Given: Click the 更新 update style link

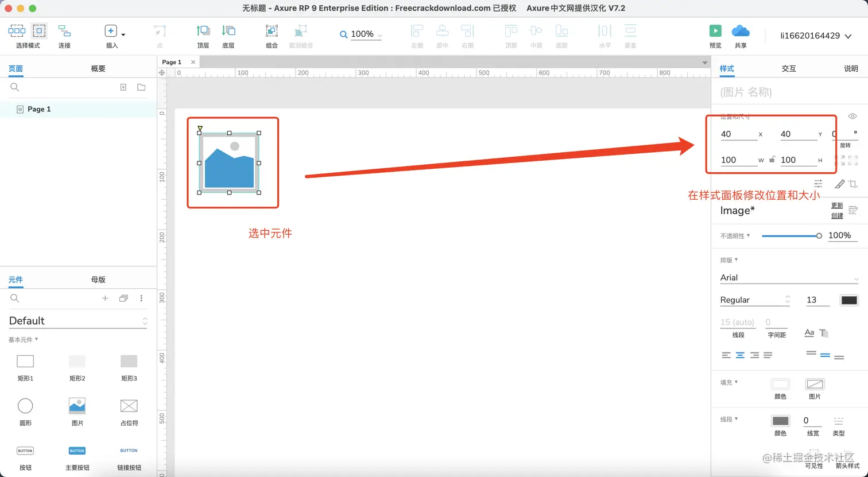Looking at the screenshot, I should [x=837, y=205].
